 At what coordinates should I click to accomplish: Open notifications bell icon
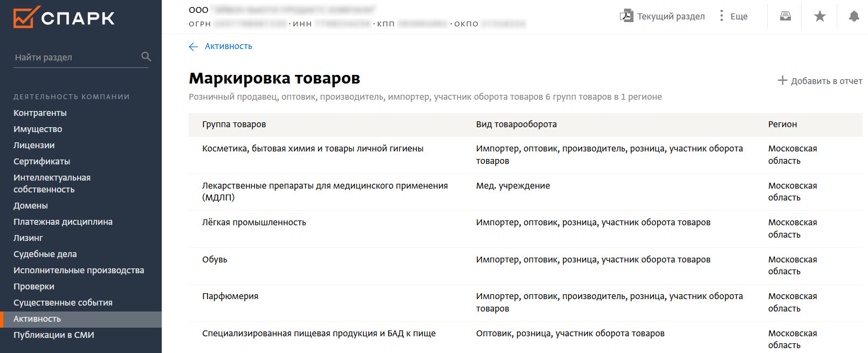(x=853, y=16)
